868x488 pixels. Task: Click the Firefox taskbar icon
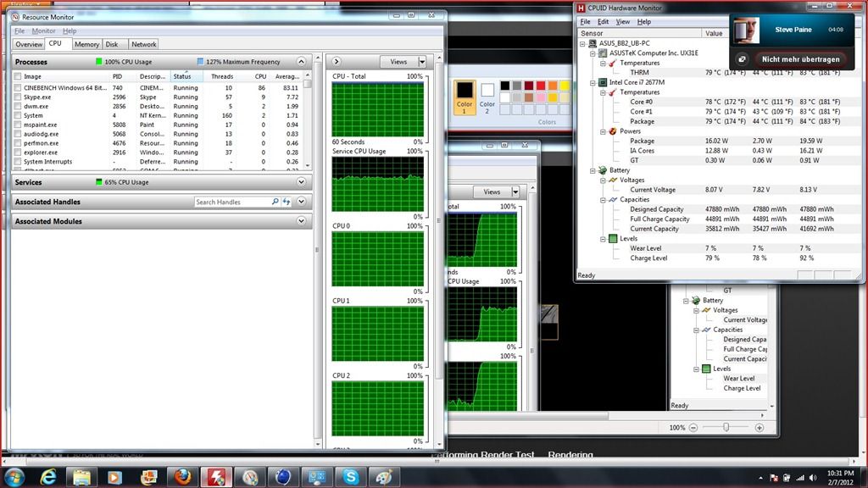click(x=181, y=477)
